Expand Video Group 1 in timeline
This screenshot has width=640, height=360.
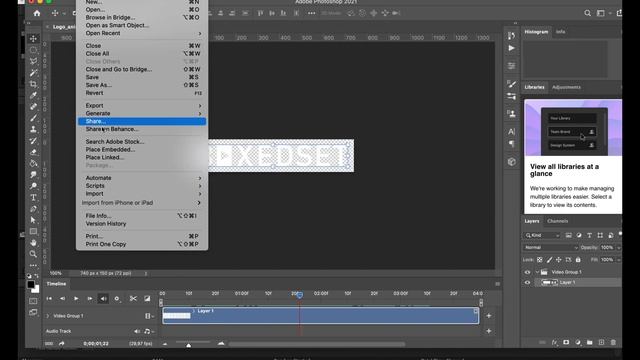point(47,316)
